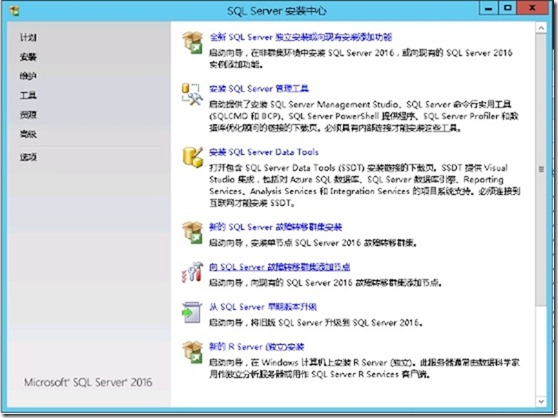558x418 pixels.
Task: Open 从 SQL Server 早期版本升级 link
Action: pyautogui.click(x=263, y=307)
